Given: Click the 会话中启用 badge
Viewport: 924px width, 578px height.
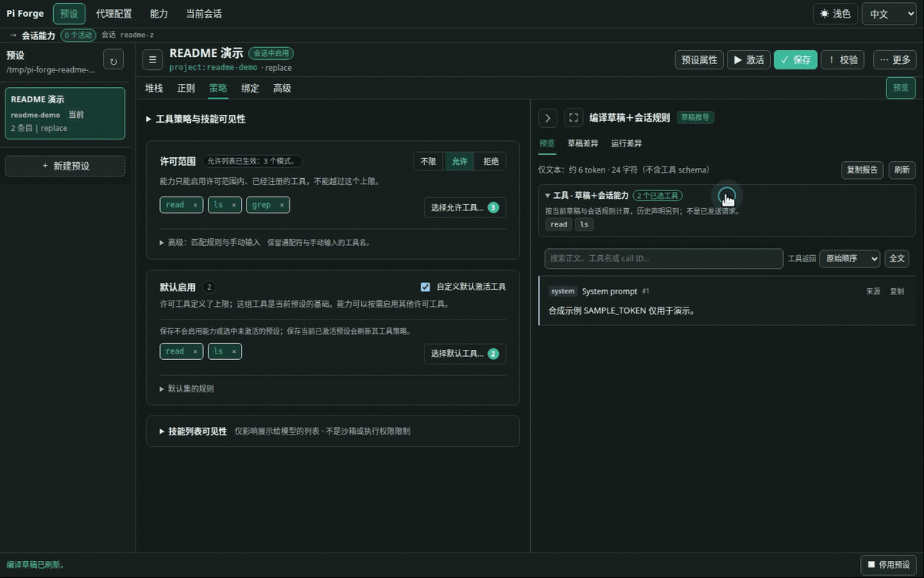Looking at the screenshot, I should tap(271, 53).
